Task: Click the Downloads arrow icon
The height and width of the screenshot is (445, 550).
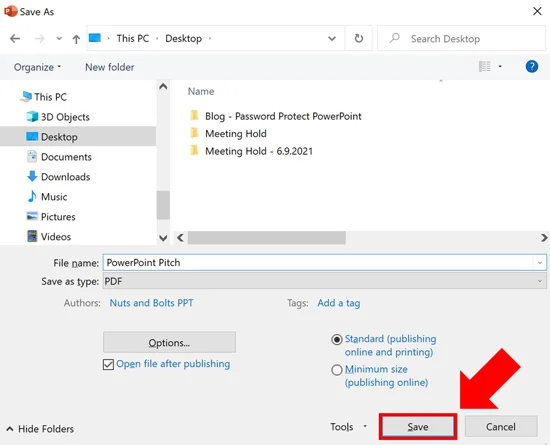Action: coord(32,176)
